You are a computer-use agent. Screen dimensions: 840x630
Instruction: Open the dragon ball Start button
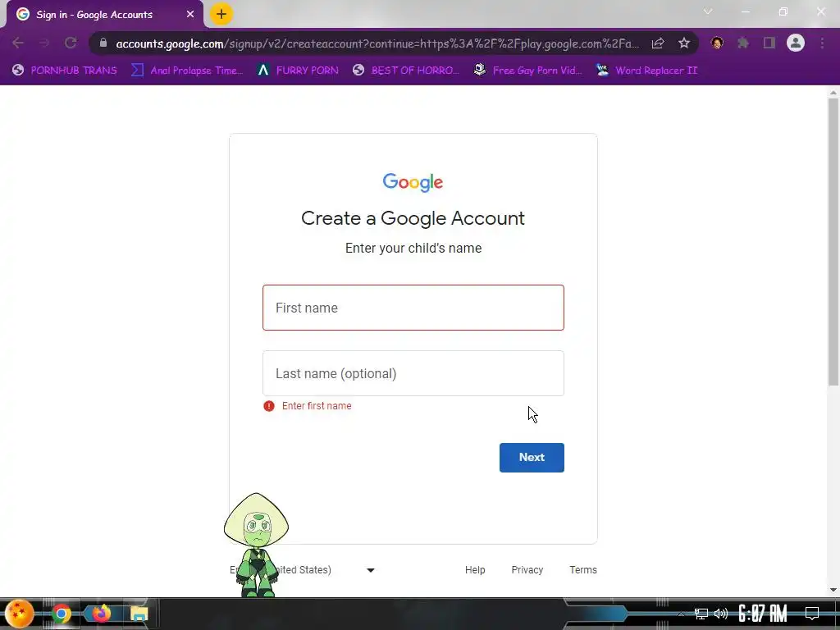tap(20, 614)
